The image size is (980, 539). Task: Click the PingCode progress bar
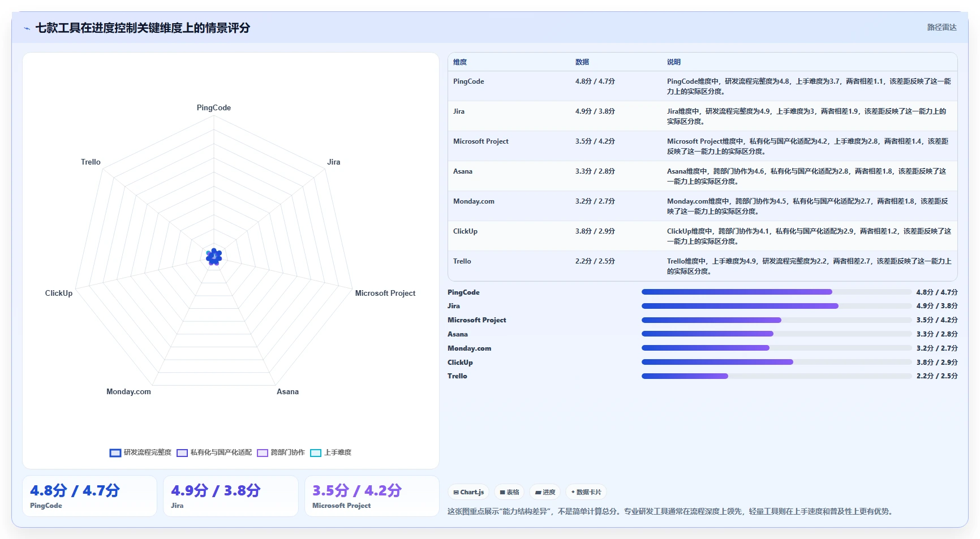click(x=776, y=292)
